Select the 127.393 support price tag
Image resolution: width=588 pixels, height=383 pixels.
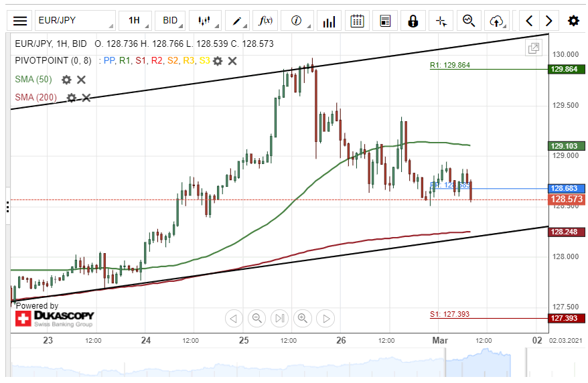coord(567,318)
